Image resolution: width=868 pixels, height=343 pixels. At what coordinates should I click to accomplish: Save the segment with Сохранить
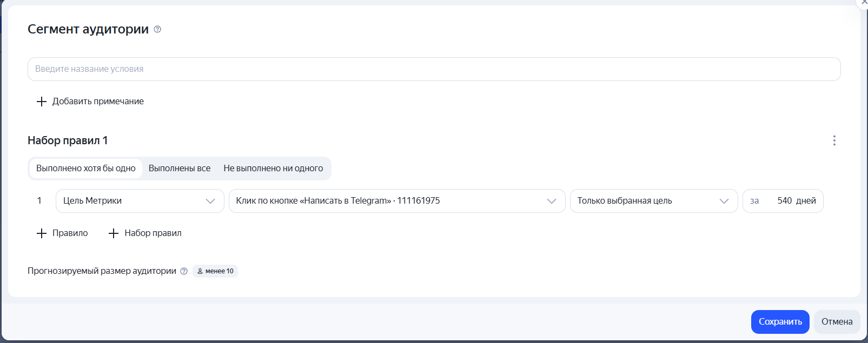[x=780, y=322]
